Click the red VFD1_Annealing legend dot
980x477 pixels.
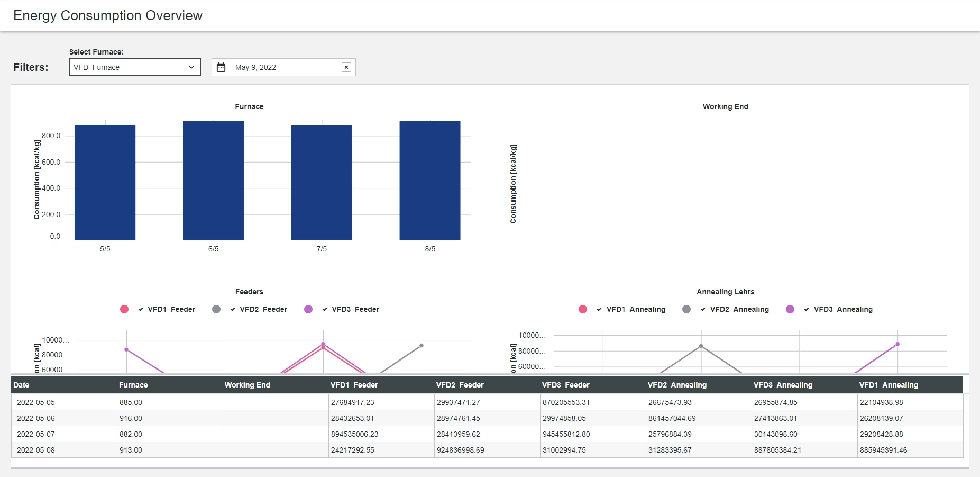[583, 309]
